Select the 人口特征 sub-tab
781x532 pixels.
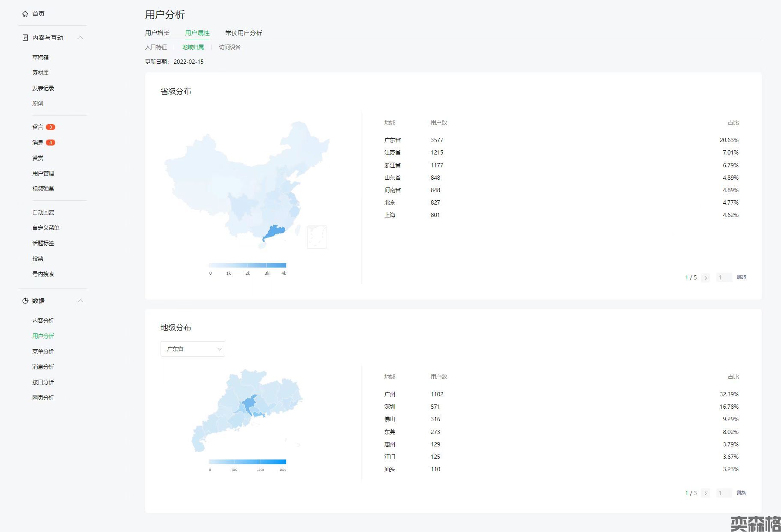click(156, 47)
